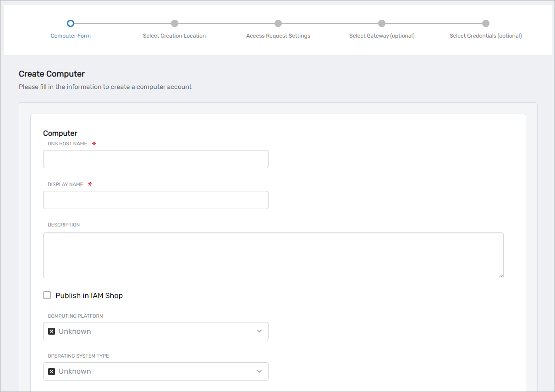Click the Select Gateway step dot
Viewport: 555px width, 392px height.
[382, 23]
